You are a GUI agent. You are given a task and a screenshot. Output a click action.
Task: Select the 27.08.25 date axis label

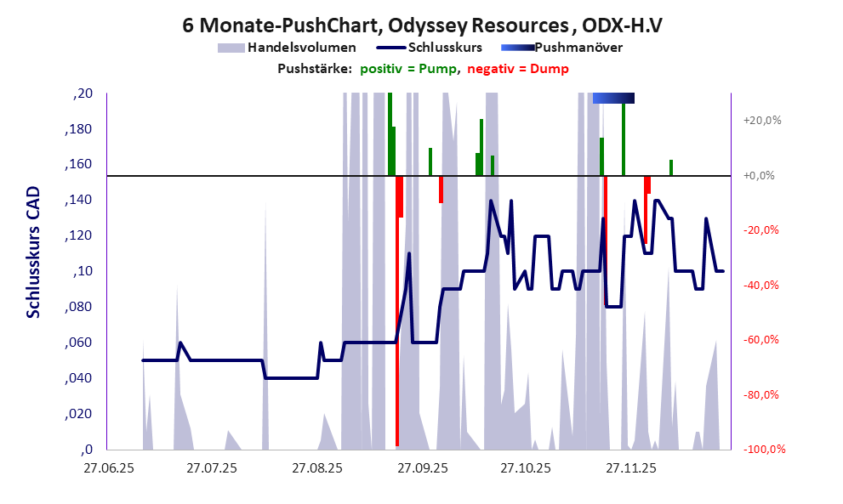coord(316,468)
